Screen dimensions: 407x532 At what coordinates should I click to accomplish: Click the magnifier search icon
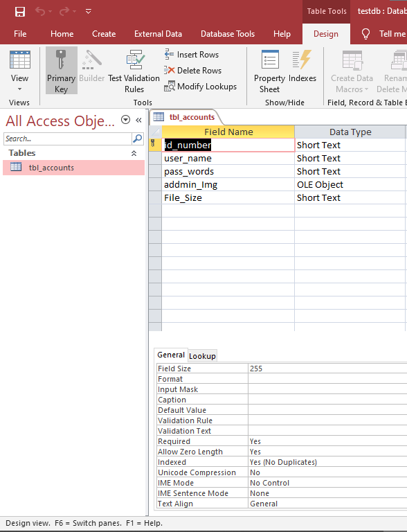coord(137,139)
